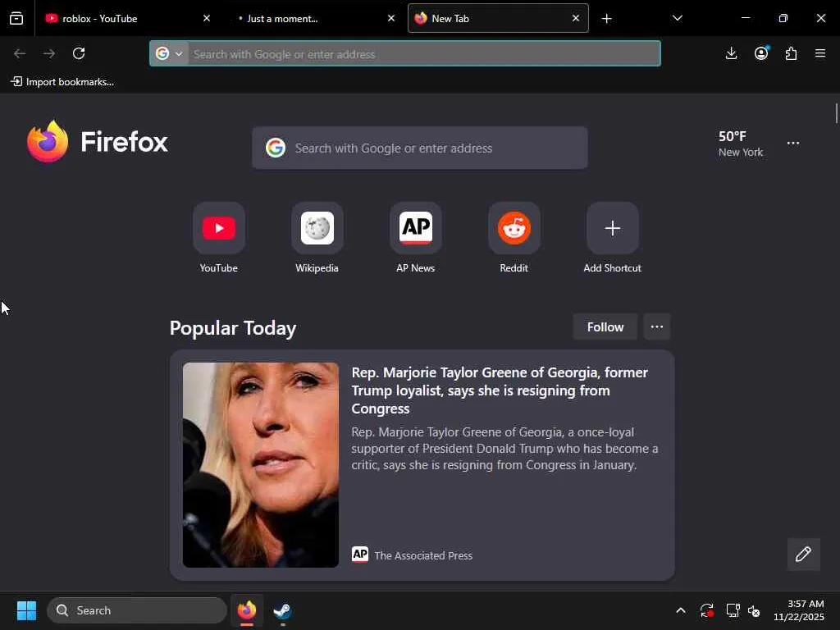840x630 pixels.
Task: Click the Popular Today heading text
Action: pos(232,328)
